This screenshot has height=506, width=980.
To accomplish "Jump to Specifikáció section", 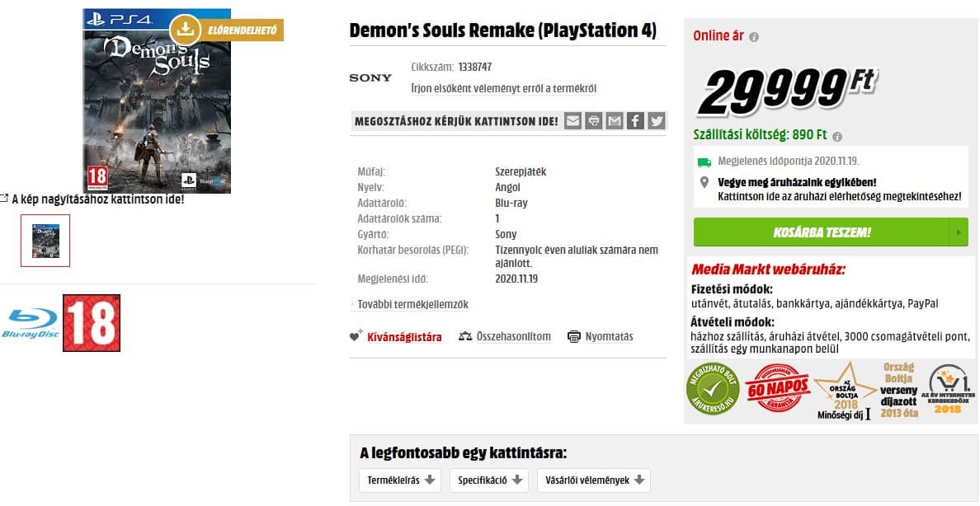I will tap(488, 480).
